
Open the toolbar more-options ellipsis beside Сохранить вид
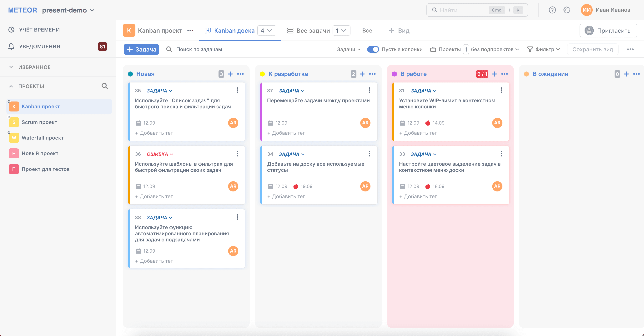pos(631,49)
